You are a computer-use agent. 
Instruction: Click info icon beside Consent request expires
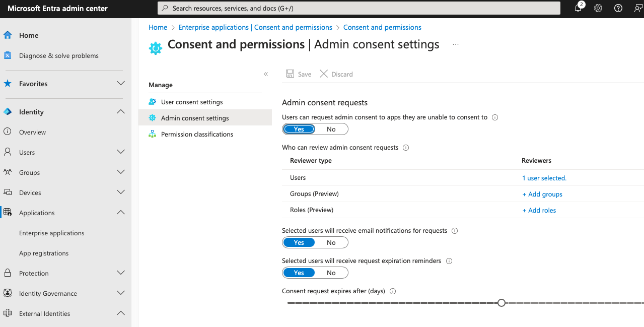click(x=393, y=291)
